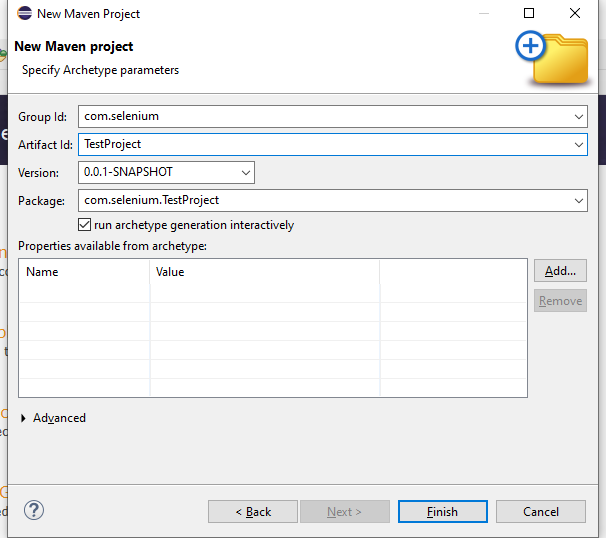606x543 pixels.
Task: Click the Value column header
Action: [x=265, y=272]
